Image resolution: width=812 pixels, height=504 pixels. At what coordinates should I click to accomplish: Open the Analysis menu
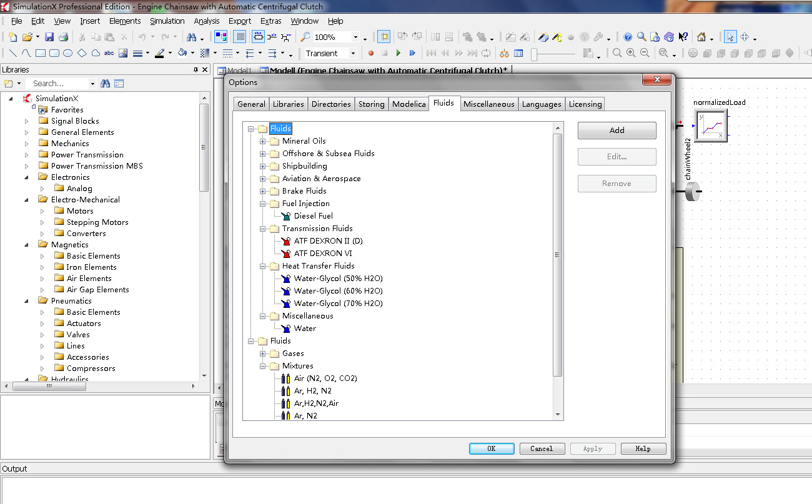(x=207, y=21)
